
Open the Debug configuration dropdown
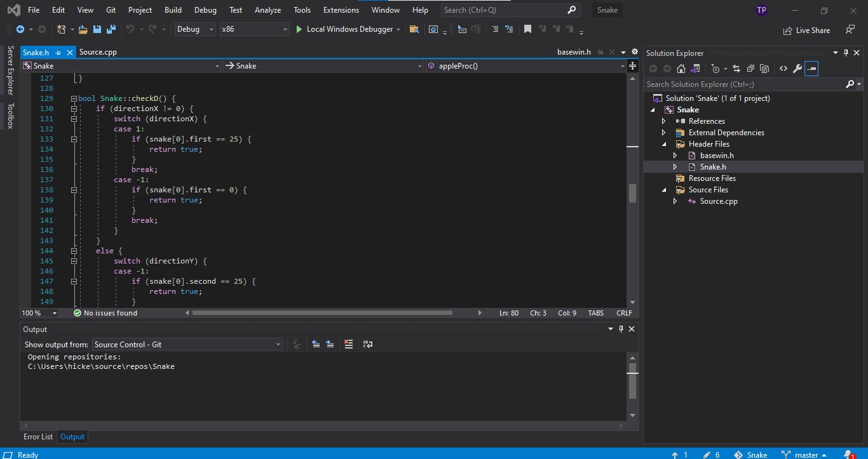click(194, 29)
